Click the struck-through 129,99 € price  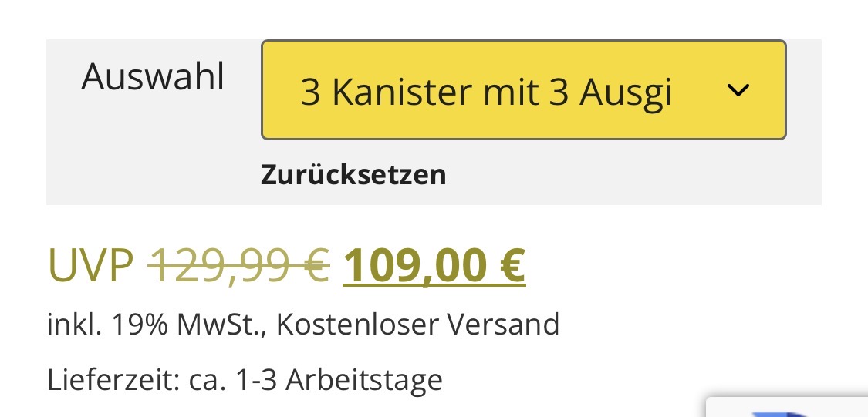238,266
